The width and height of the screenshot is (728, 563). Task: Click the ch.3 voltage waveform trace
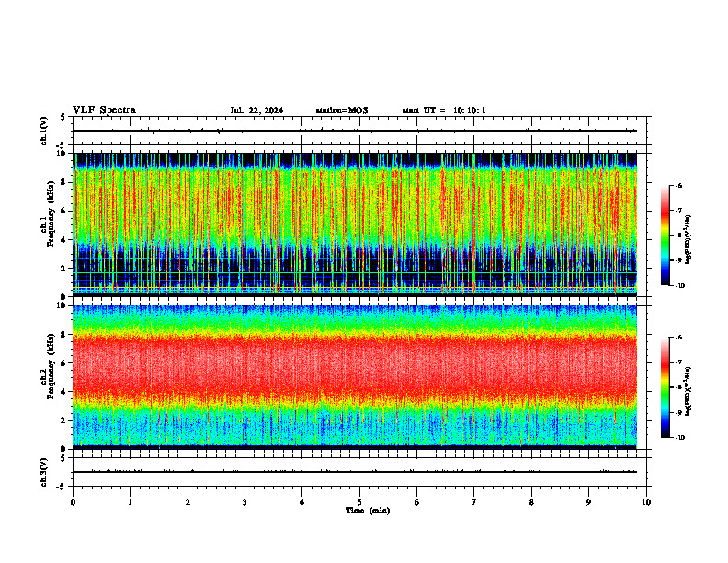pyautogui.click(x=355, y=472)
